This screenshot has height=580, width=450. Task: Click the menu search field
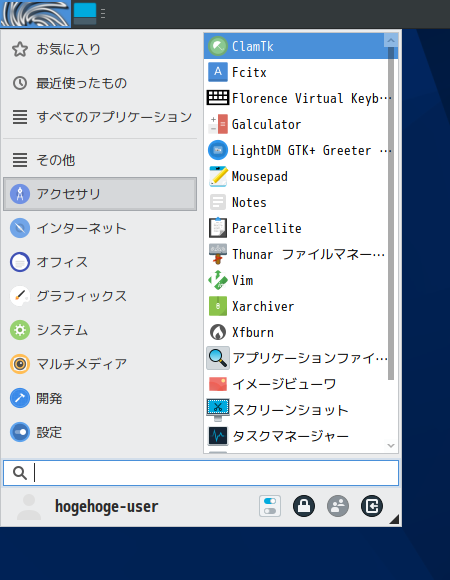coord(201,473)
